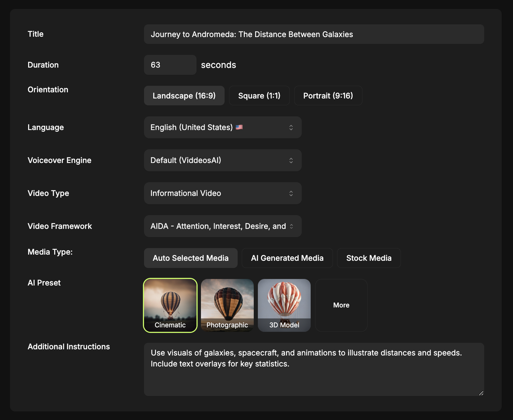Edit the Duration value of 63
The height and width of the screenshot is (420, 513).
click(170, 65)
